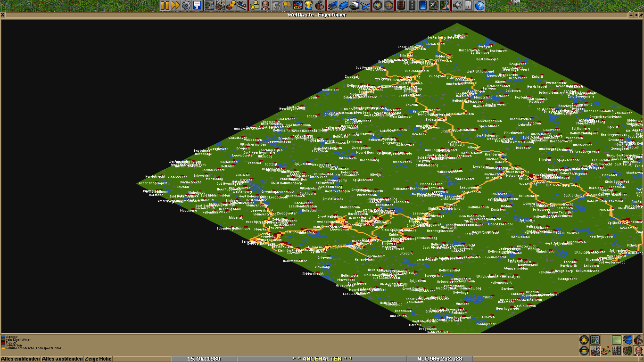Click the Alles einblenden button
Viewport: 644px width, 362px height.
pos(20,359)
